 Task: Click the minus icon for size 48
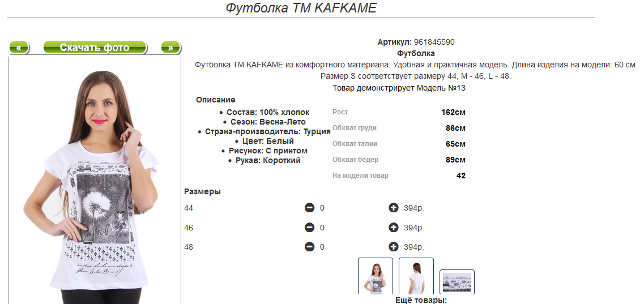coord(310,247)
